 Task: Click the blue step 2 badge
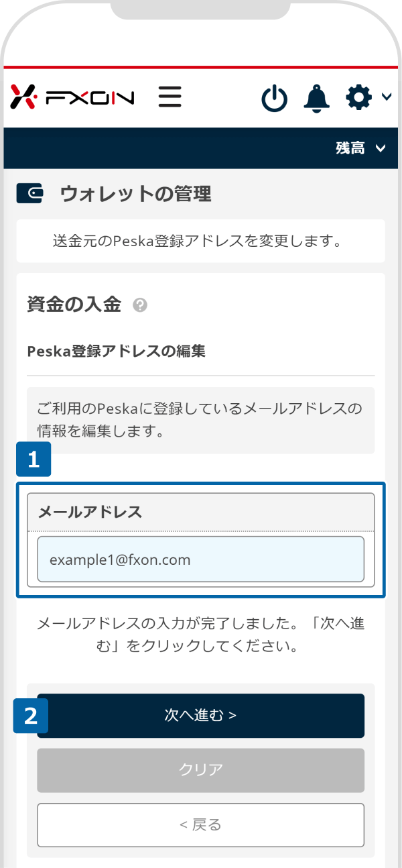pos(31,716)
